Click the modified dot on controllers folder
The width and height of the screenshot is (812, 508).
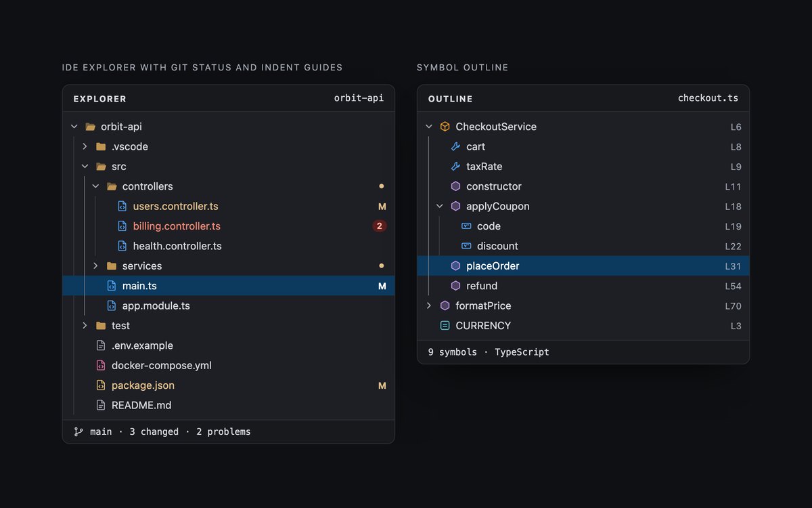pyautogui.click(x=382, y=186)
